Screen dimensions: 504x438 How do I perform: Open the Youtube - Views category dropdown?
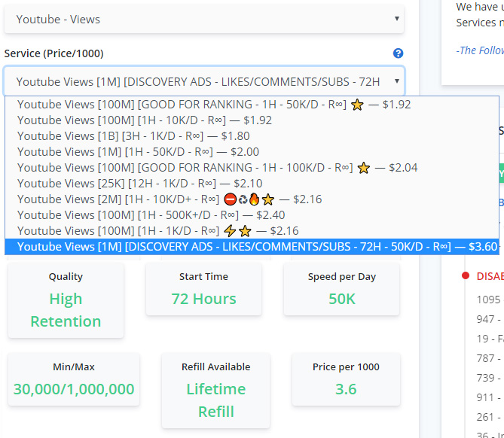click(x=204, y=20)
